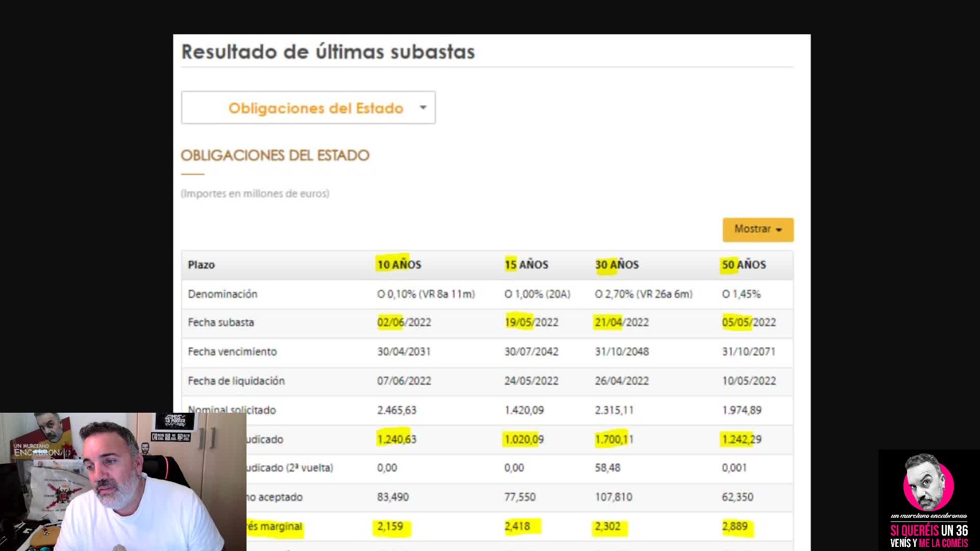Click the auction date 19/05/2022
980x551 pixels.
pos(531,322)
